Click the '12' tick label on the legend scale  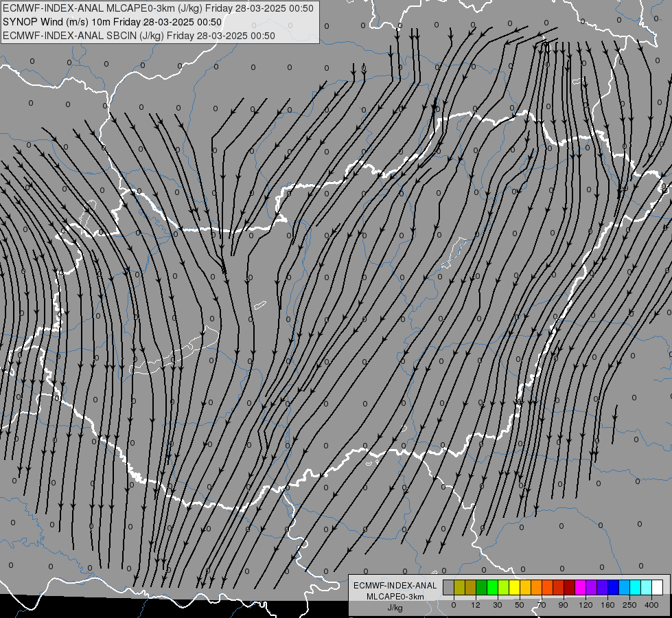476,605
